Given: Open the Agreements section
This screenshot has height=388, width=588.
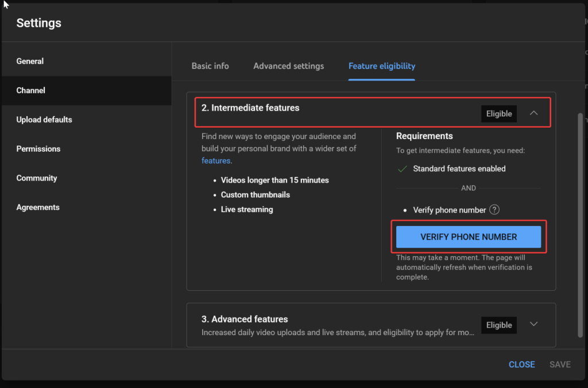Looking at the screenshot, I should coord(38,208).
